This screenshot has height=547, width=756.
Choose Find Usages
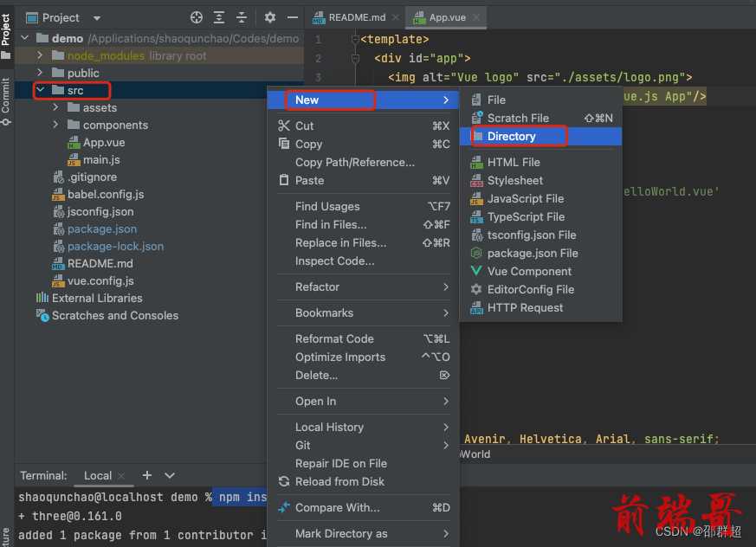point(363,207)
